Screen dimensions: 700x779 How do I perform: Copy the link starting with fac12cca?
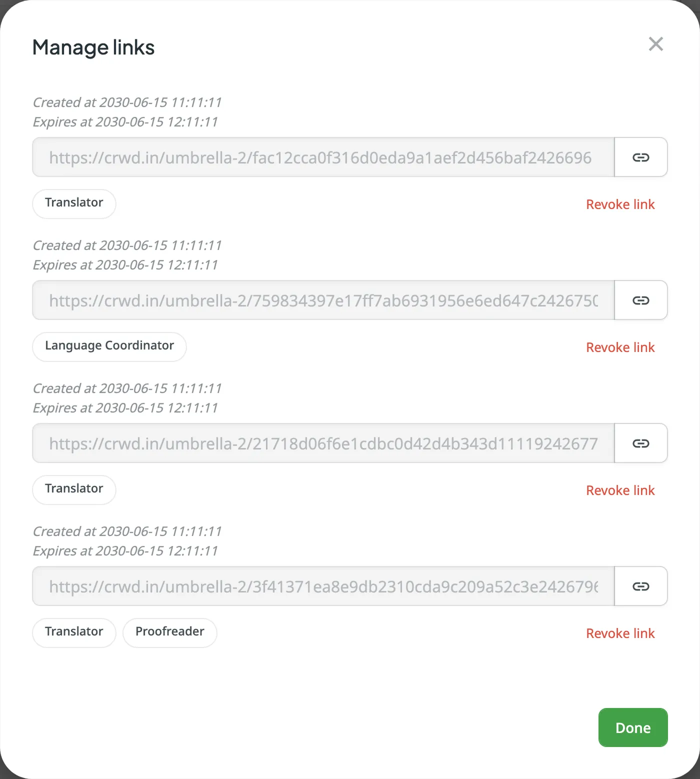point(640,157)
